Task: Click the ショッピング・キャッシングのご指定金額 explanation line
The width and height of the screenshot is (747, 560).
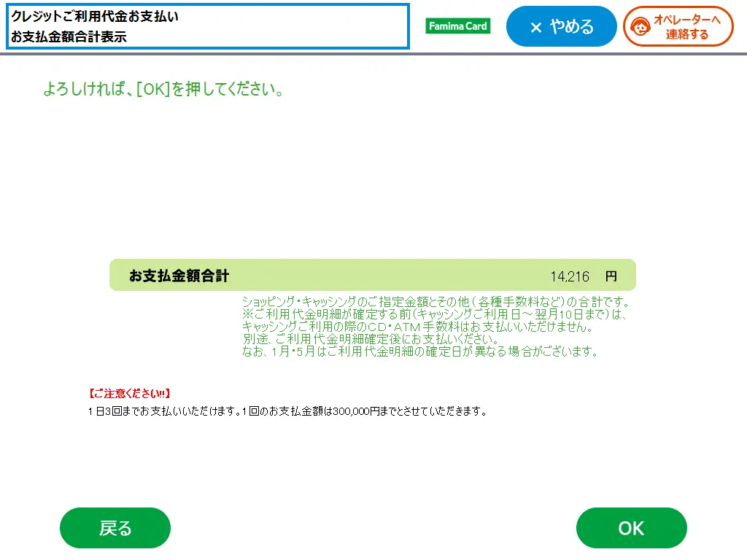Action: coord(437,302)
